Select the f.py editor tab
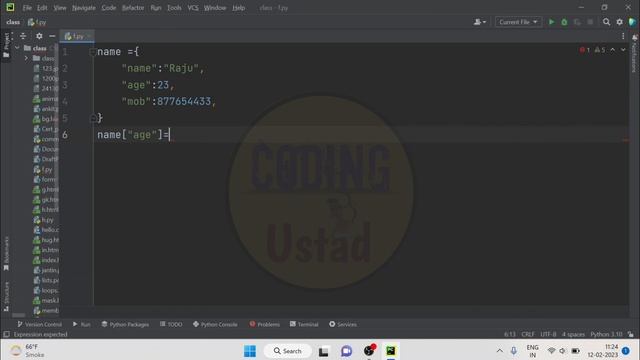 77,36
